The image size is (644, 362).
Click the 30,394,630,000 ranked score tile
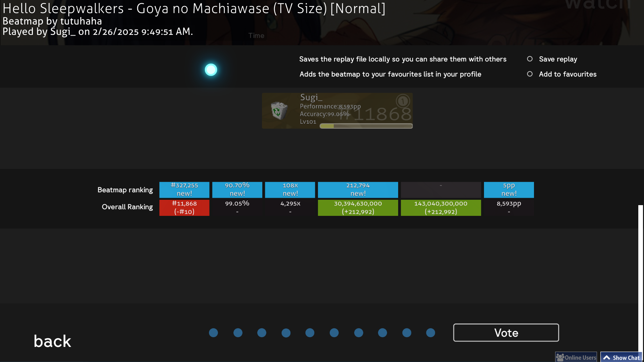(358, 207)
